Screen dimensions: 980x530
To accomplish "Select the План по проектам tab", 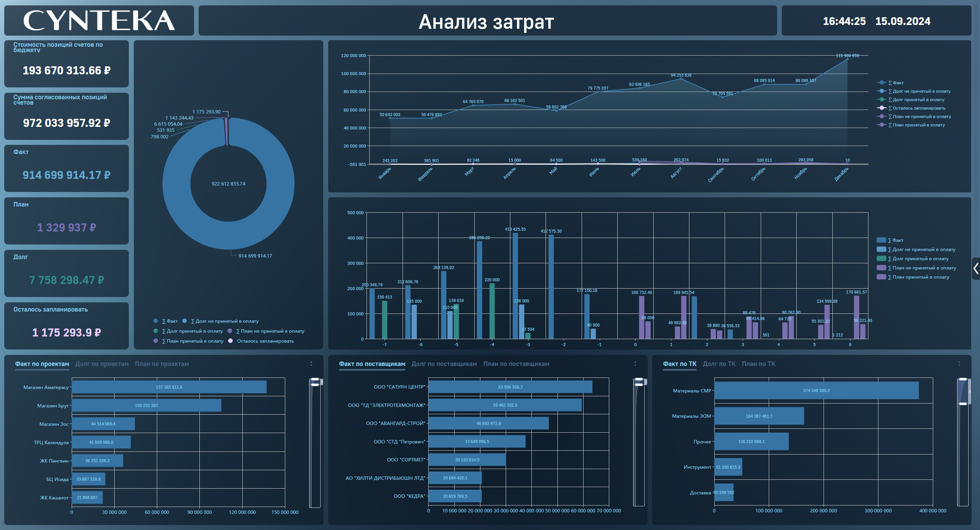I will point(162,364).
